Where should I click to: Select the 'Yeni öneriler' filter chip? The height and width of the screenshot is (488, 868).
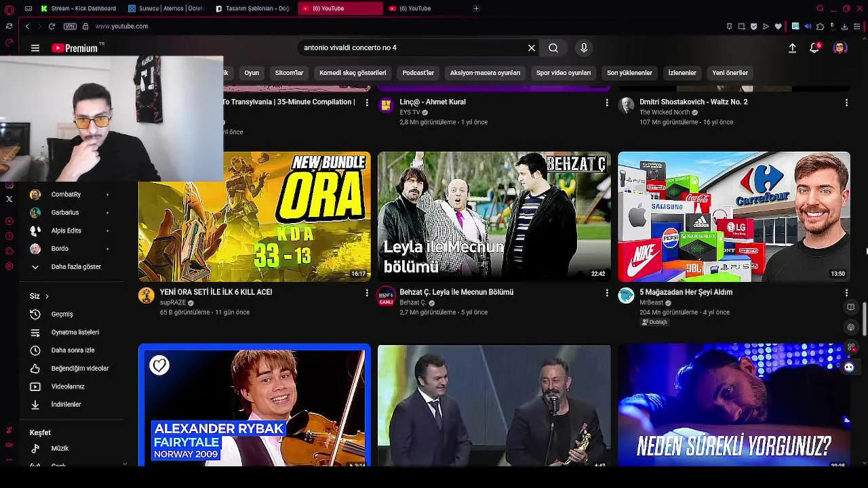[x=730, y=73]
